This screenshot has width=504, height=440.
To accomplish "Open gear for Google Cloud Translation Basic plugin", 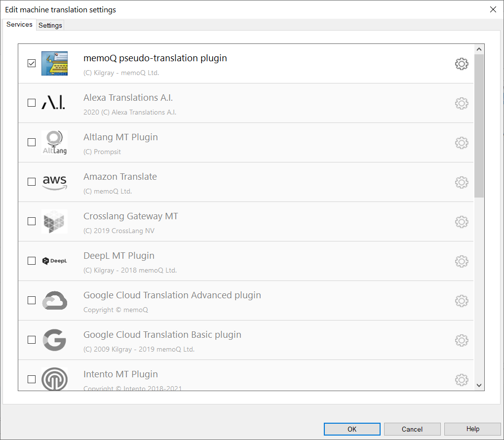I will click(462, 340).
